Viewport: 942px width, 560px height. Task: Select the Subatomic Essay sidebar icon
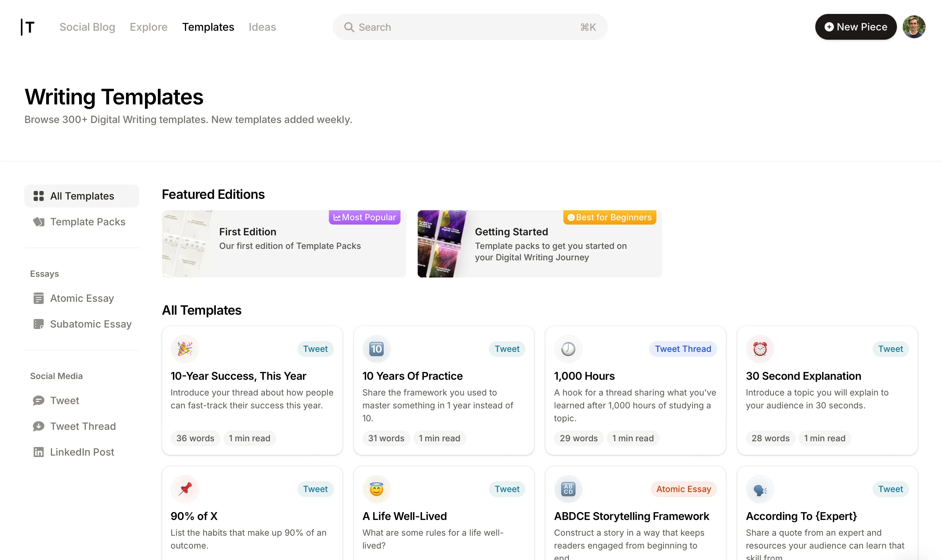tap(39, 324)
